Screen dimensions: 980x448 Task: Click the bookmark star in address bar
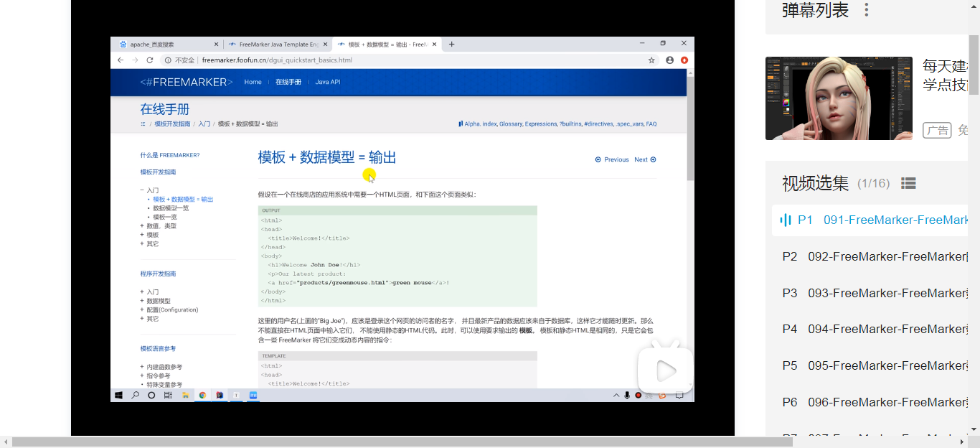click(x=651, y=60)
